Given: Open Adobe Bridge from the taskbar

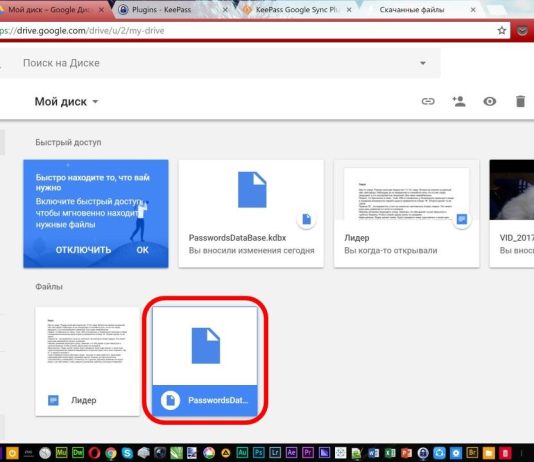Looking at the screenshot, I should point(472,453).
